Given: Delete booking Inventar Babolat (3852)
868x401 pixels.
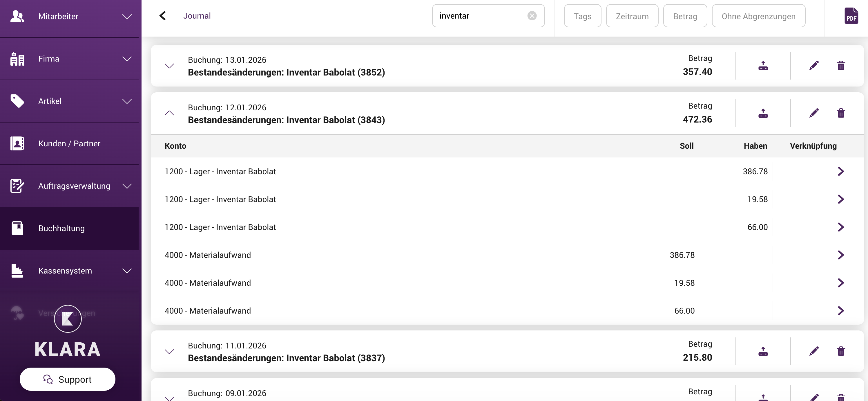Looking at the screenshot, I should click(841, 65).
